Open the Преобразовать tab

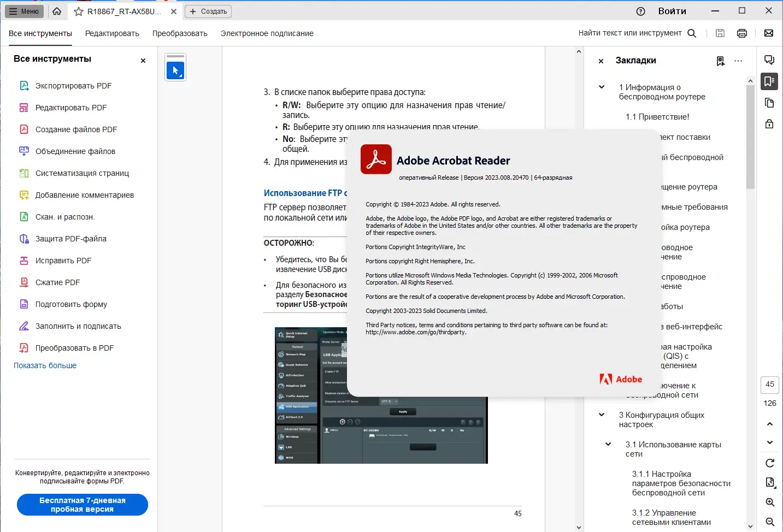pos(180,33)
